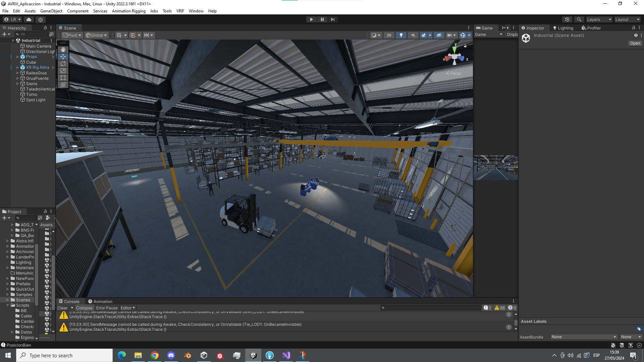The image size is (644, 362).
Task: Click Error Pause in Console
Action: pos(107,308)
